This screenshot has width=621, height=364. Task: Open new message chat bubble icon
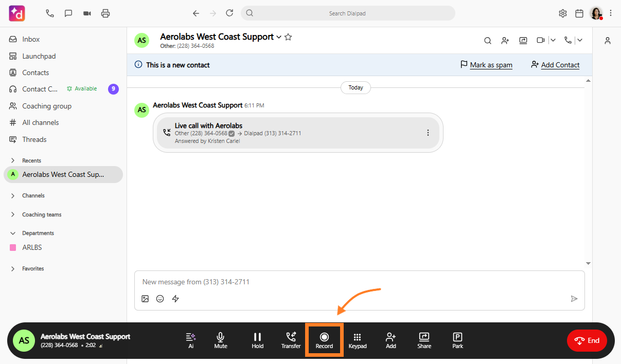coord(68,13)
